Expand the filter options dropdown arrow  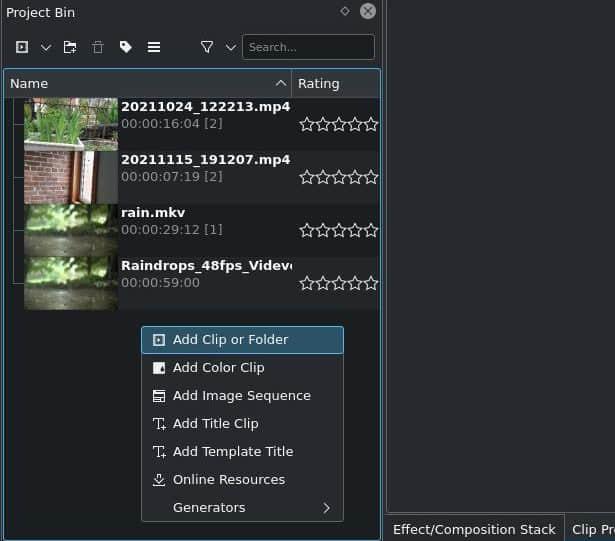230,47
